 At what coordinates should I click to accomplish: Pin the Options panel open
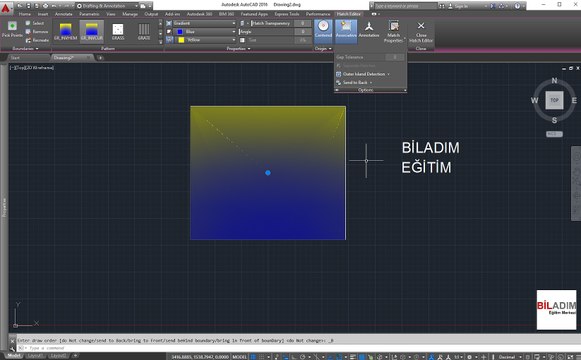pos(337,90)
